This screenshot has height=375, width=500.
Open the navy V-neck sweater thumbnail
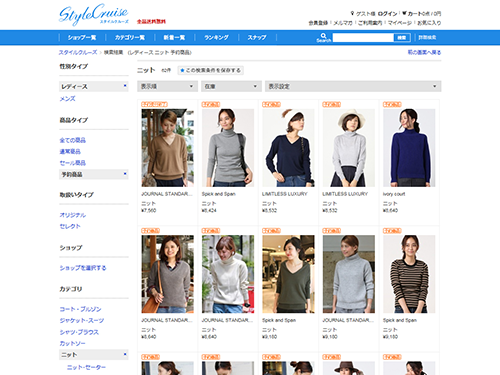point(288,148)
